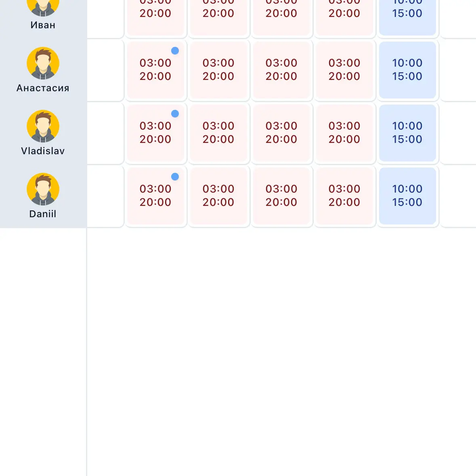The height and width of the screenshot is (476, 476).
Task: Select Daniil's fourth 03:00–20:00 shift
Action: point(344,196)
